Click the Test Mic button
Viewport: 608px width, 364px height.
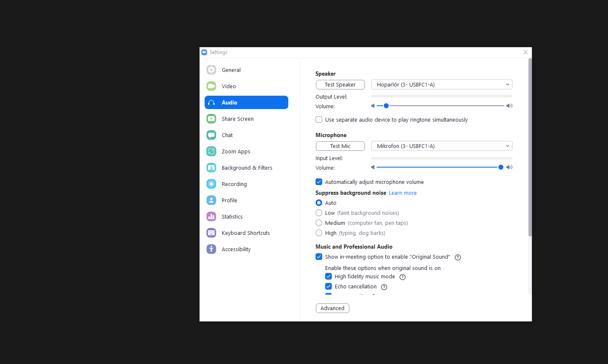340,146
